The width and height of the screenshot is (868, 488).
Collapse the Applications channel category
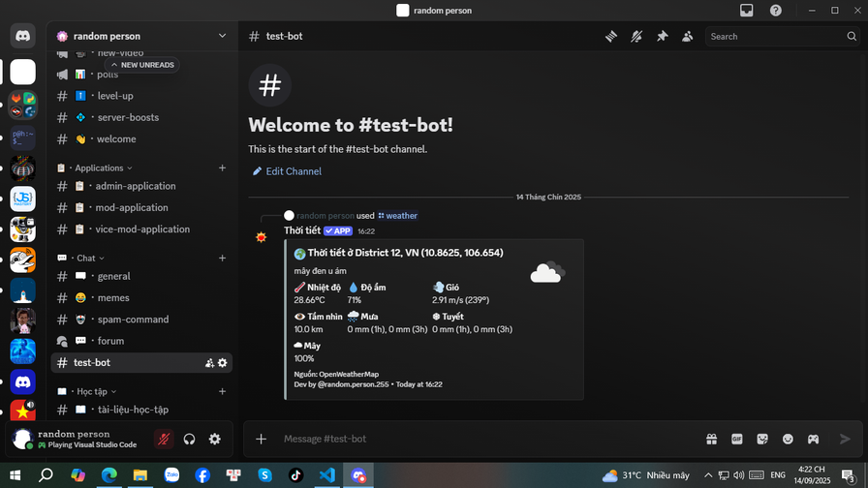click(99, 168)
